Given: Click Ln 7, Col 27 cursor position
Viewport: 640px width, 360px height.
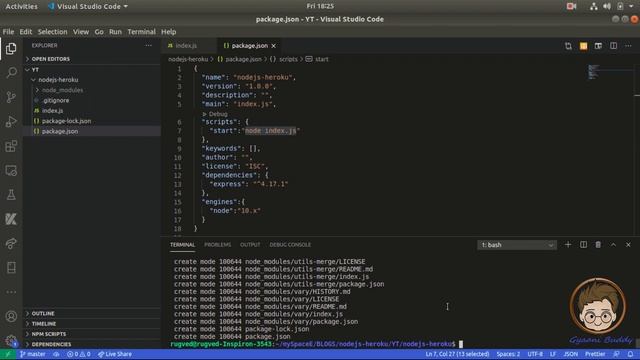Looking at the screenshot, I should [x=457, y=354].
